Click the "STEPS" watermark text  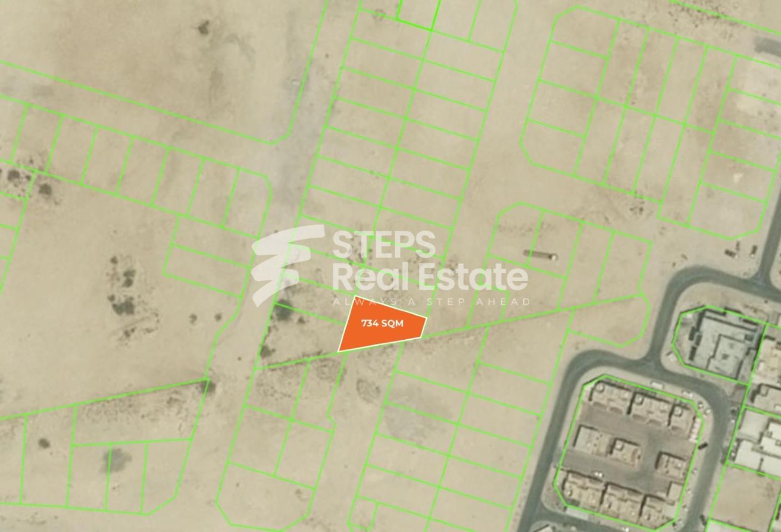[384, 245]
